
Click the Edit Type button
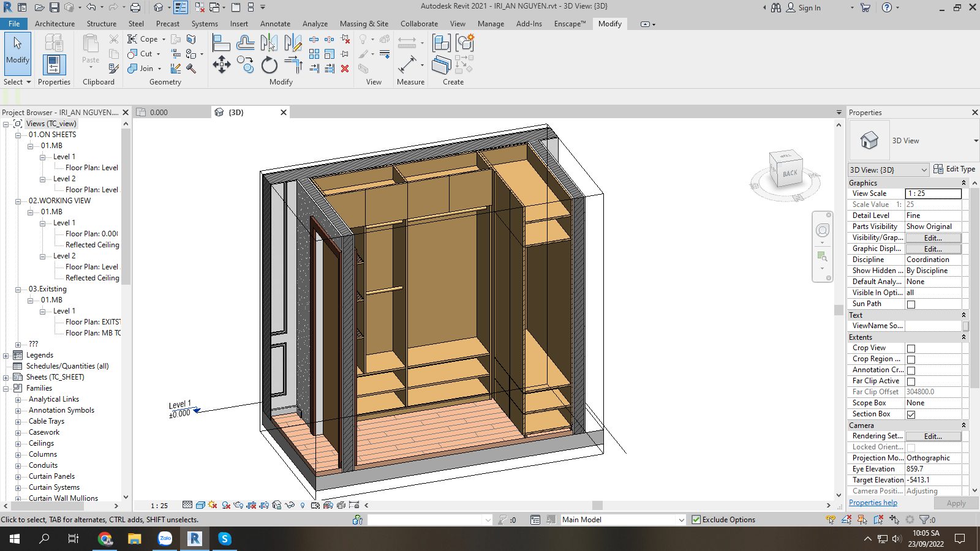pyautogui.click(x=954, y=169)
